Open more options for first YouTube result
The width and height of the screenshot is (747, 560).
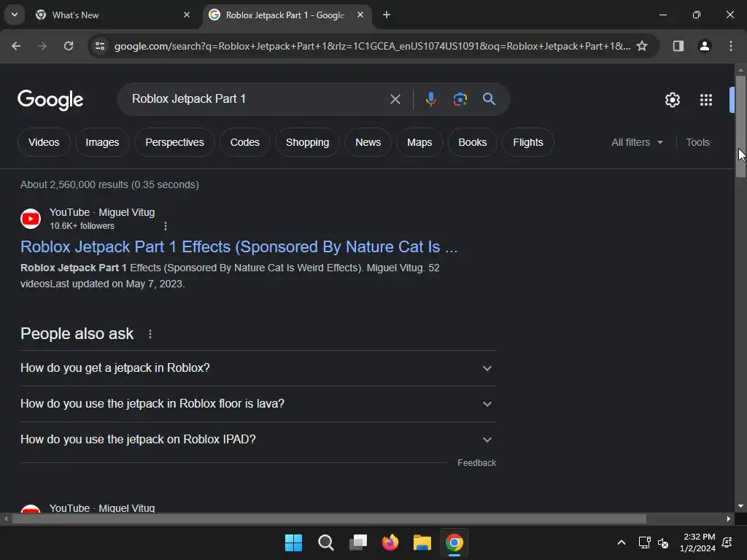[166, 226]
